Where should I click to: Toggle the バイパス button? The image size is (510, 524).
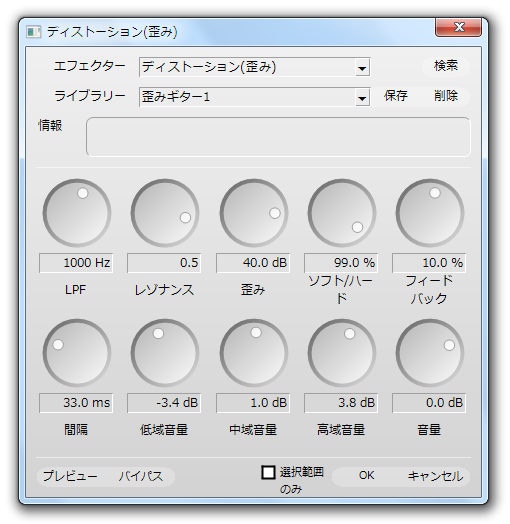tap(141, 476)
